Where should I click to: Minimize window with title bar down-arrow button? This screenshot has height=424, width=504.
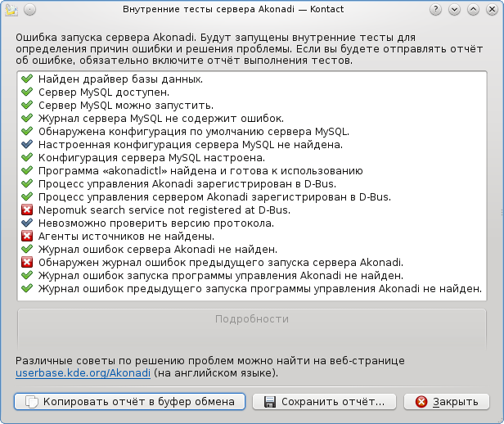455,10
